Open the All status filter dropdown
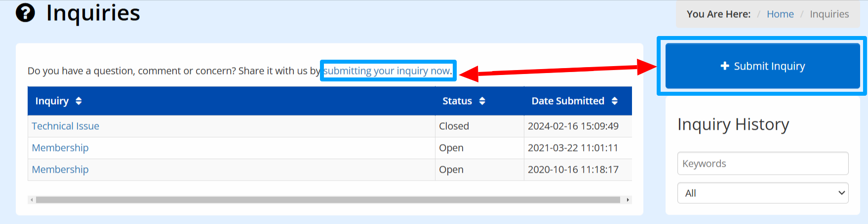The image size is (868, 224). coord(763,193)
